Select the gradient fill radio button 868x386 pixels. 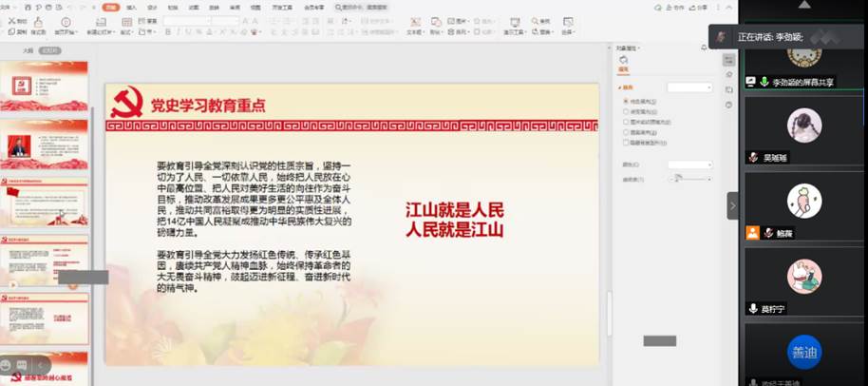(x=625, y=111)
